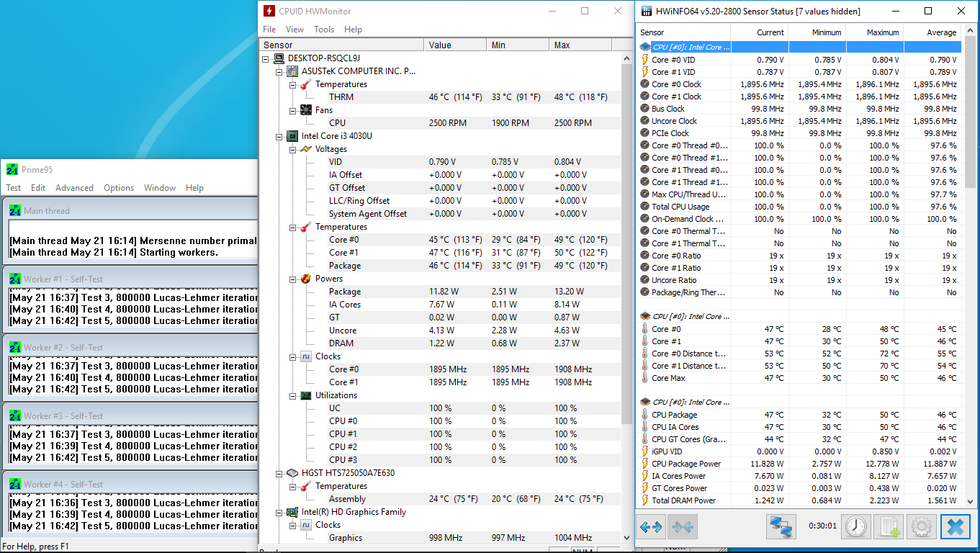Click the Worker #3 - Self-Test title bar

pos(131,416)
